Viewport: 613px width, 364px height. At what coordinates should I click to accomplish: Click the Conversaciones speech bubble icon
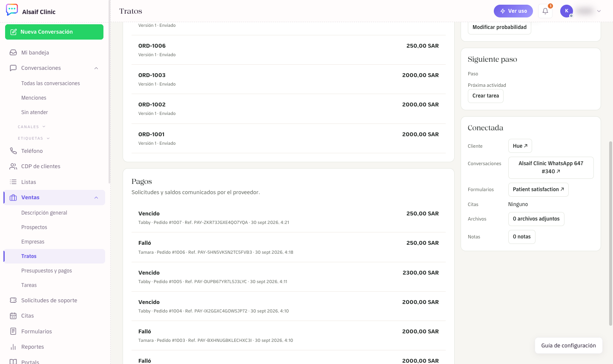13,68
